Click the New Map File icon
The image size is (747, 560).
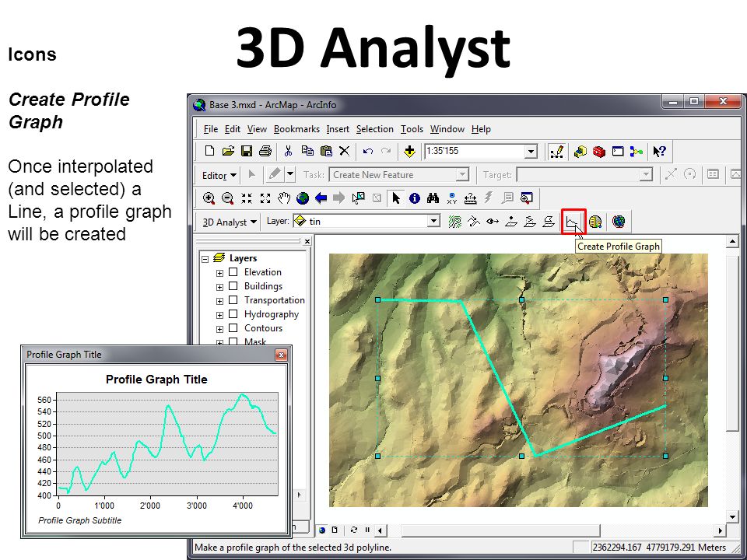209,152
